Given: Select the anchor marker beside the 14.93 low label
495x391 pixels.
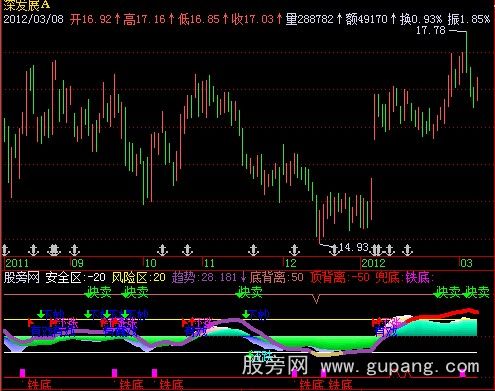Looking at the screenshot, I should (x=334, y=249).
